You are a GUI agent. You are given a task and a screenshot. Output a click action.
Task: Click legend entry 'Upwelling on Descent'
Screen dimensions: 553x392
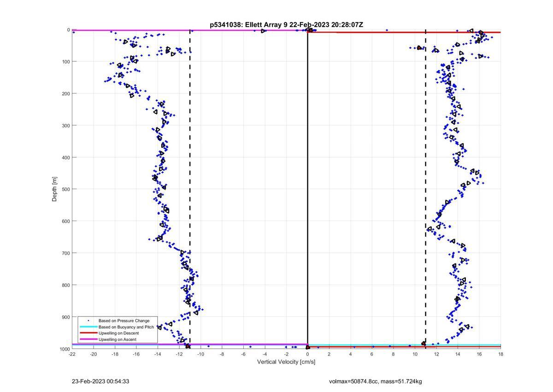119,333
